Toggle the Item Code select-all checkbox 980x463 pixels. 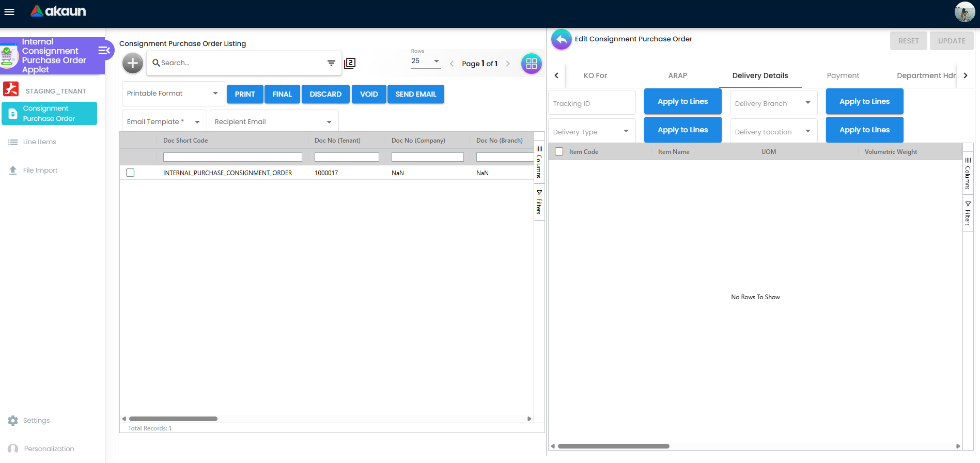tap(559, 151)
